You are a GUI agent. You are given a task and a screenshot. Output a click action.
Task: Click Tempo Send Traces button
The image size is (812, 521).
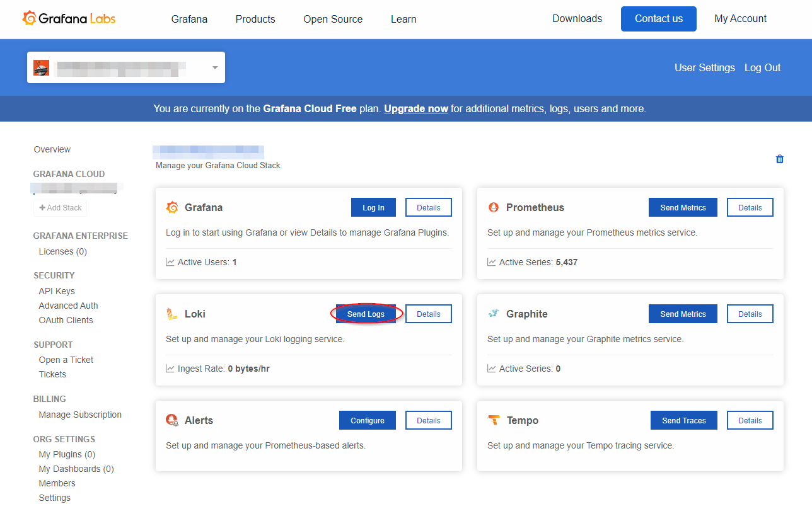tap(684, 420)
